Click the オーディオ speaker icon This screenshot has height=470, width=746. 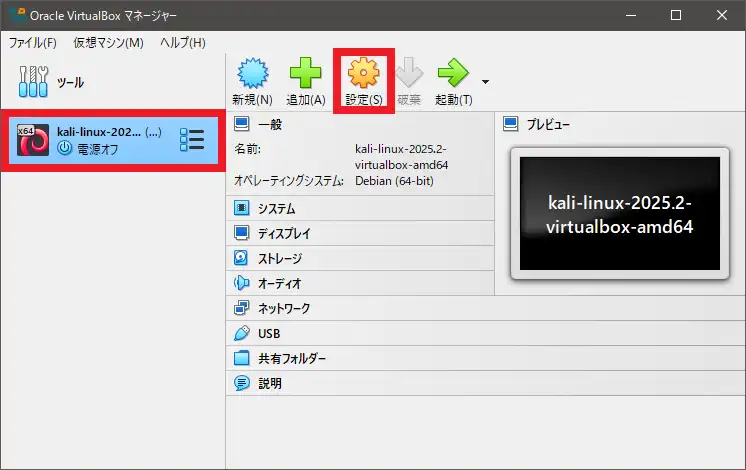click(242, 283)
